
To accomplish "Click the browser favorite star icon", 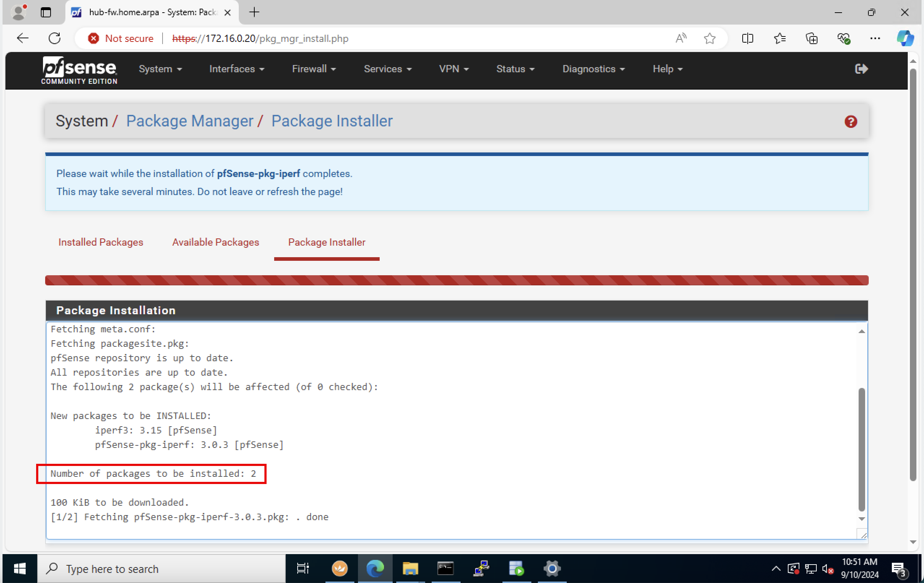I will [709, 38].
